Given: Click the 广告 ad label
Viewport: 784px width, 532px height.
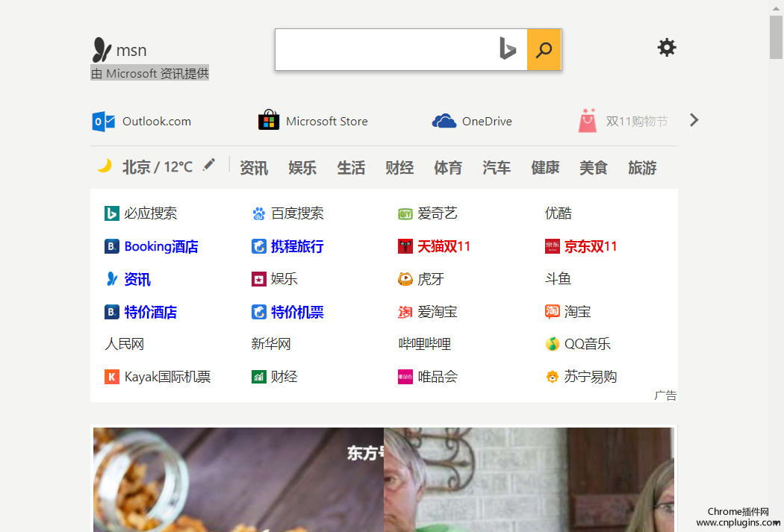Looking at the screenshot, I should coord(665,395).
